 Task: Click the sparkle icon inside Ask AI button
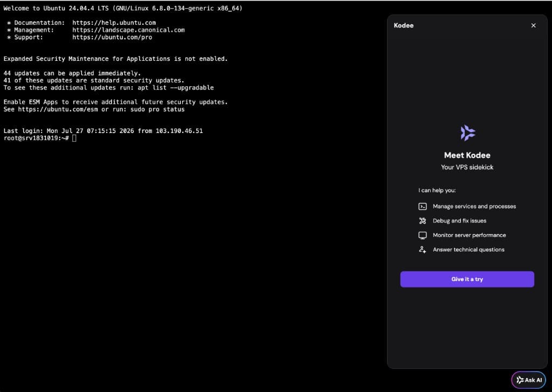520,380
